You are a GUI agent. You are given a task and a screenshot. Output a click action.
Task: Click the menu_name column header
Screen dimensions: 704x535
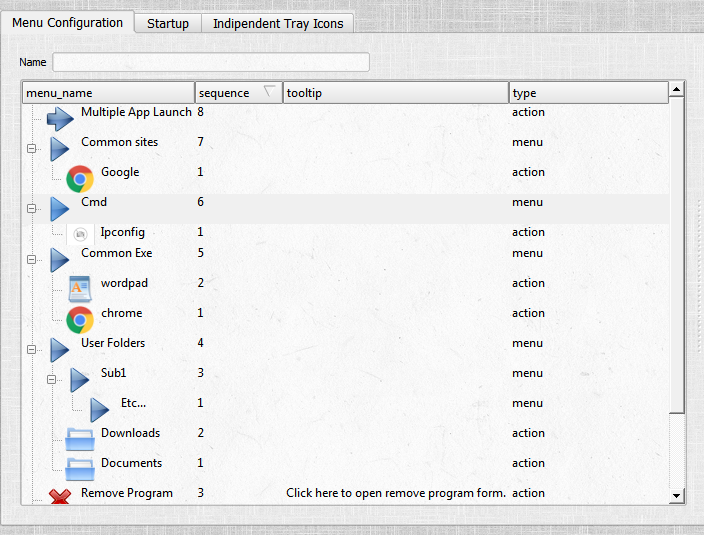tap(108, 93)
